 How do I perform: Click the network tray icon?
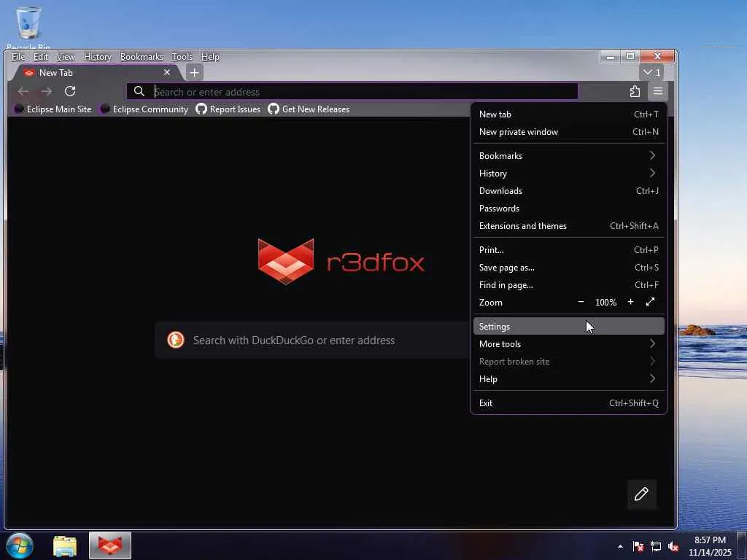[656, 547]
